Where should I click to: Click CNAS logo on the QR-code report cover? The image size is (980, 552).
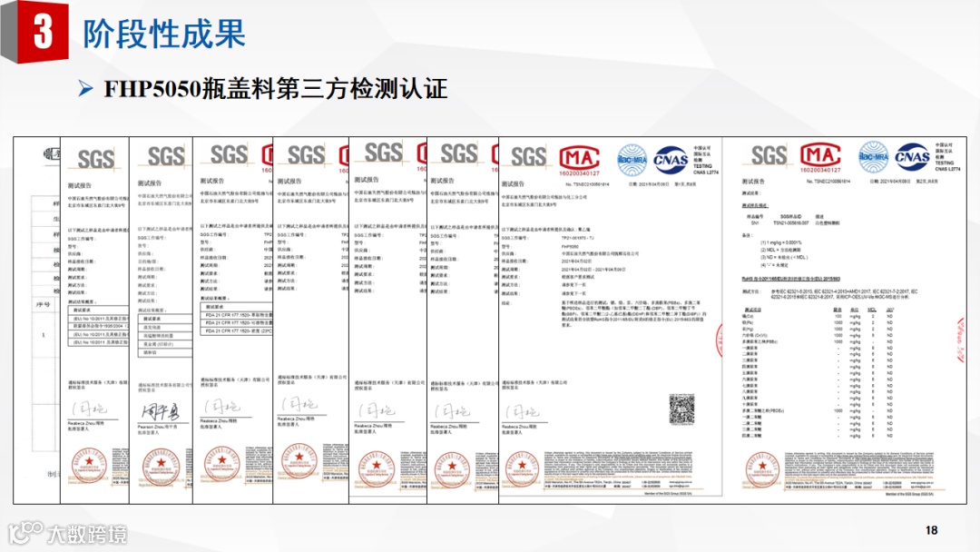click(x=671, y=160)
